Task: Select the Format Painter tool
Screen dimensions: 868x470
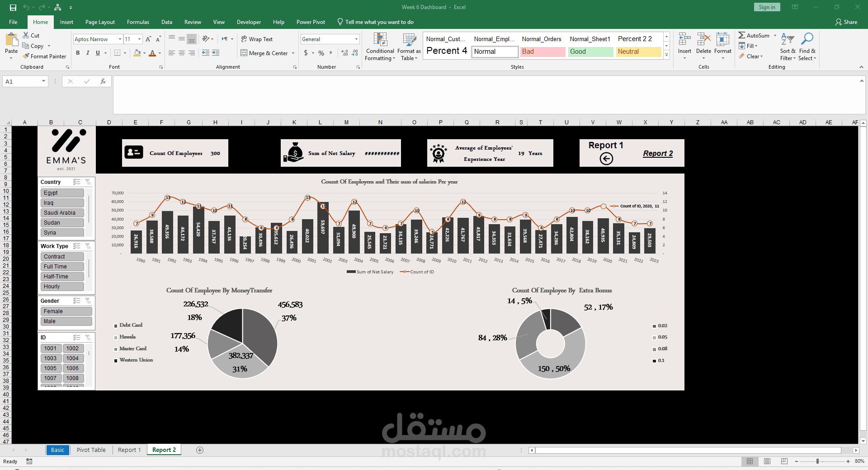Action: tap(44, 56)
